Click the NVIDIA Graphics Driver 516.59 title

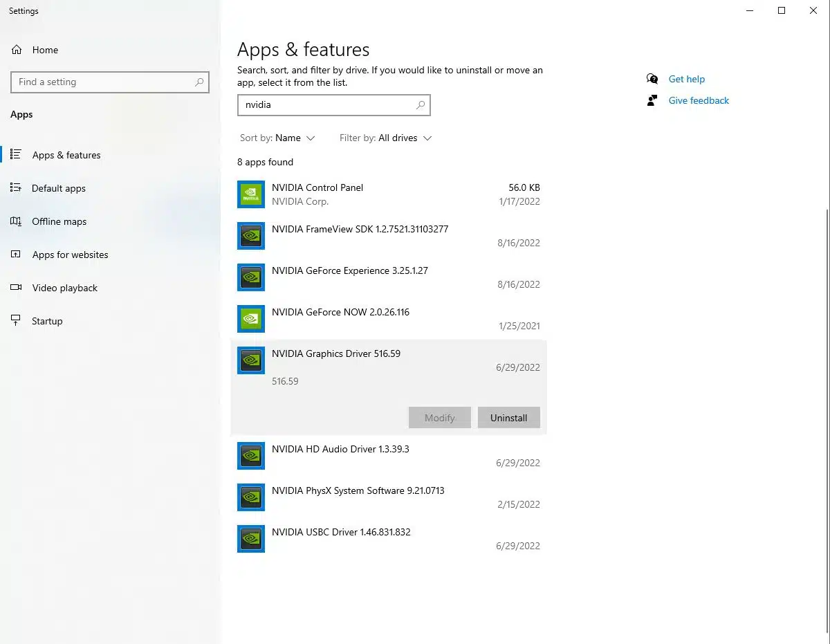point(336,353)
